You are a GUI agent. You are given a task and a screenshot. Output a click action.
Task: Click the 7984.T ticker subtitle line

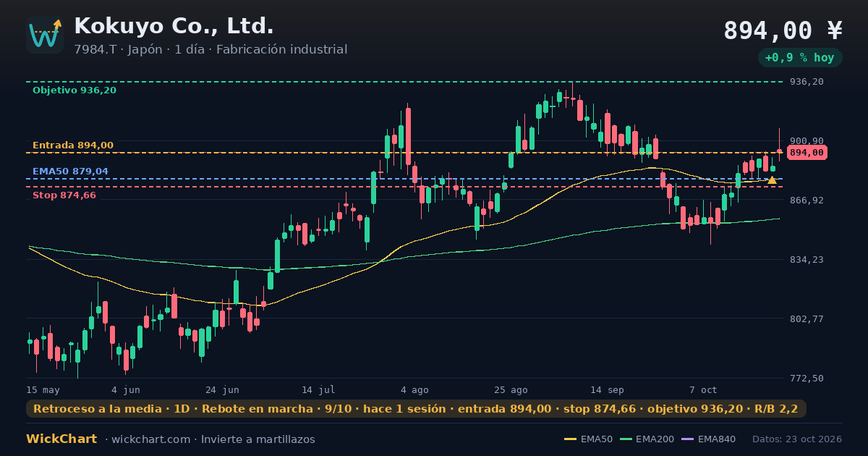tap(210, 49)
